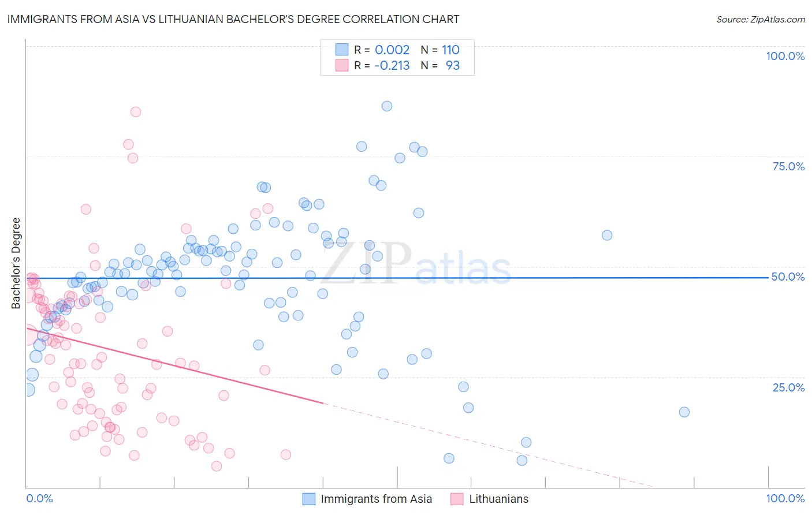Click the 100.0% x-axis label
812x515 pixels.
point(785,498)
